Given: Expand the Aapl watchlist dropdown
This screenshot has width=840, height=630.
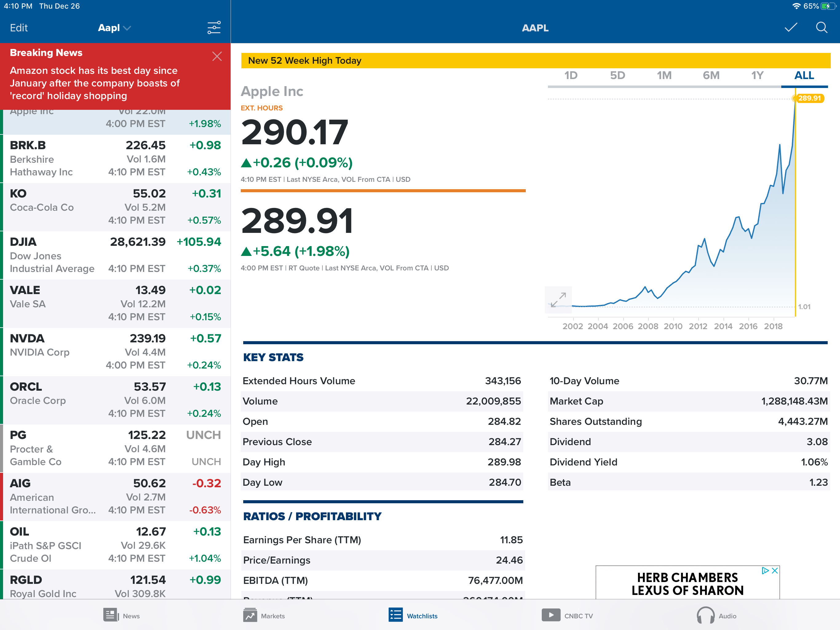Looking at the screenshot, I should click(x=114, y=28).
